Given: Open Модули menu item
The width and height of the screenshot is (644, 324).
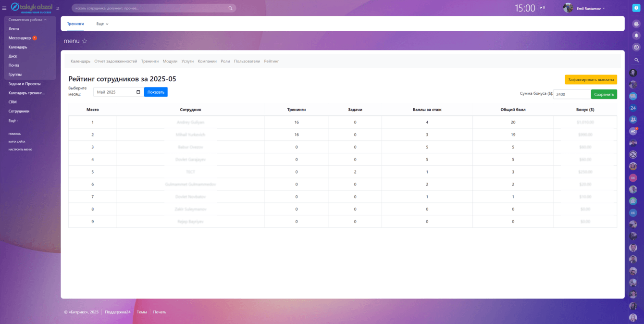Looking at the screenshot, I should point(170,62).
